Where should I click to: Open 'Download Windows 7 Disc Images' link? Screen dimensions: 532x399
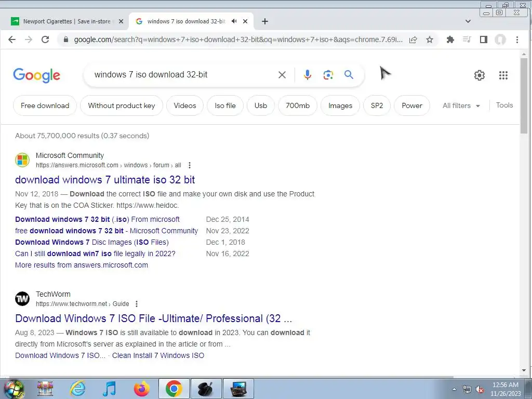(92, 242)
